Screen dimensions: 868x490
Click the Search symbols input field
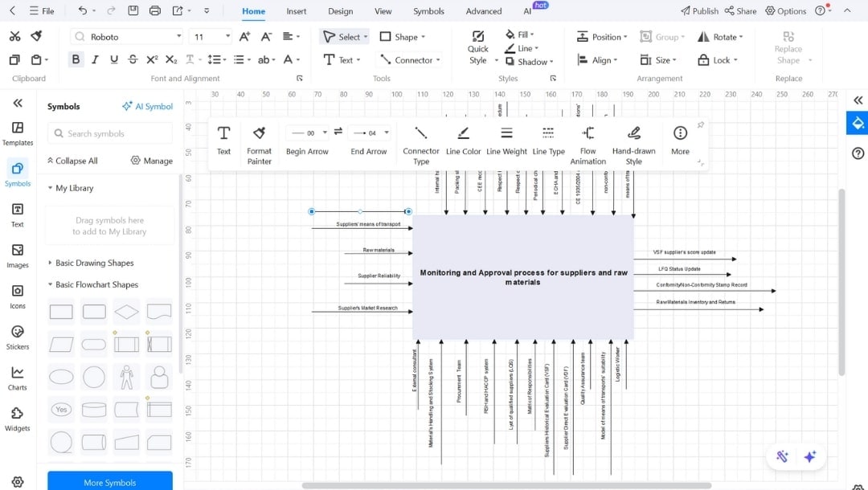[110, 133]
